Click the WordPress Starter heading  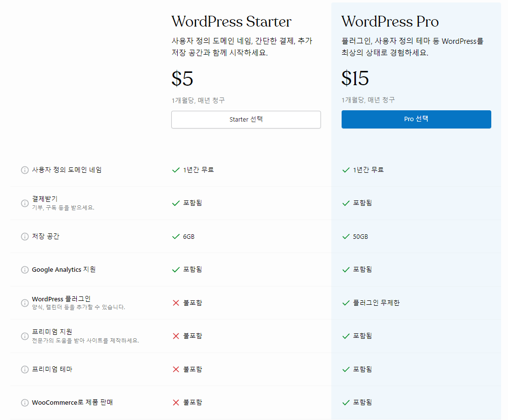tap(231, 22)
